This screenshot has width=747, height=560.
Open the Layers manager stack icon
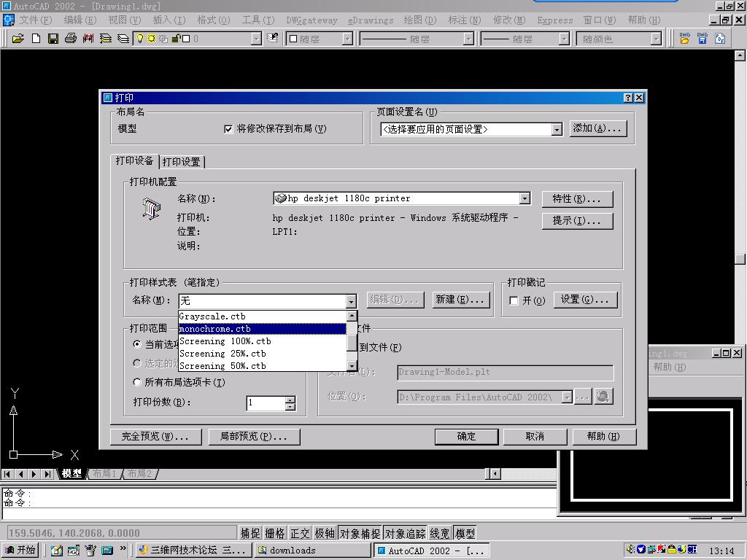click(123, 39)
